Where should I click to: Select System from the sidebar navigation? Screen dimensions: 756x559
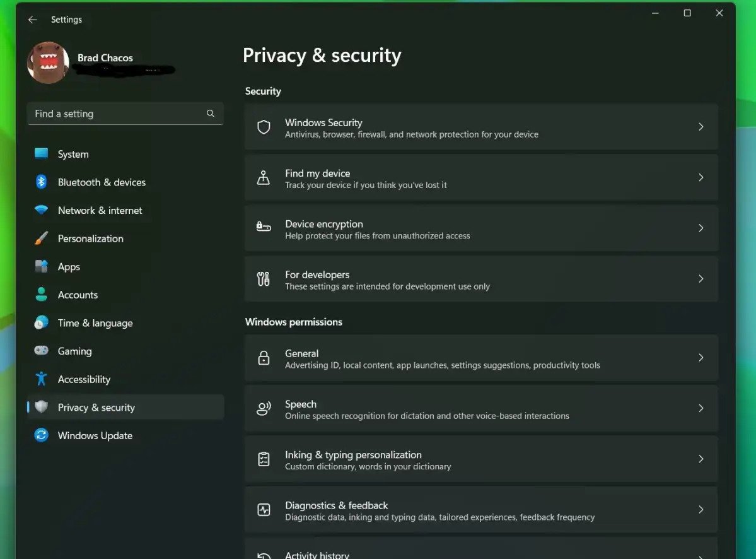[x=73, y=154]
